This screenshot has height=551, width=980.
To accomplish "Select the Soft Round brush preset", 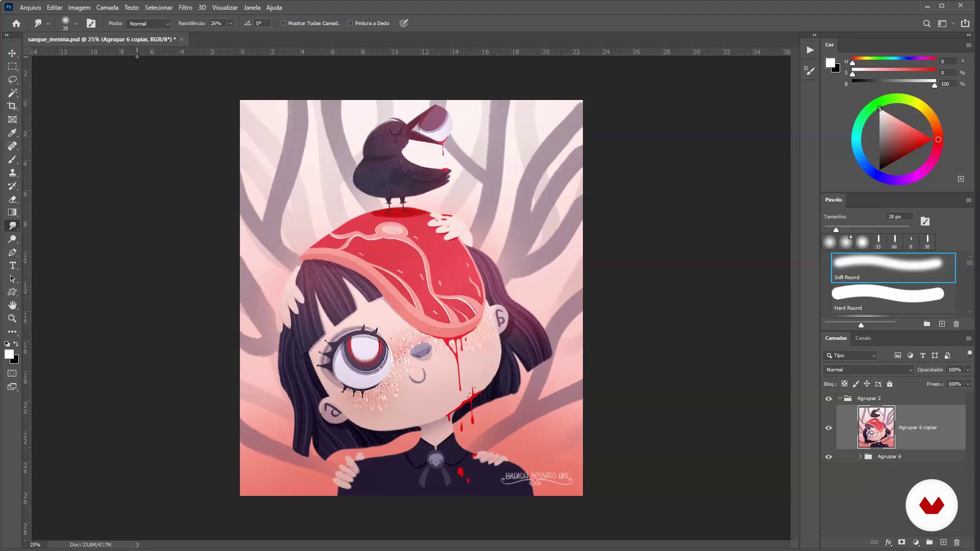I will pyautogui.click(x=893, y=268).
